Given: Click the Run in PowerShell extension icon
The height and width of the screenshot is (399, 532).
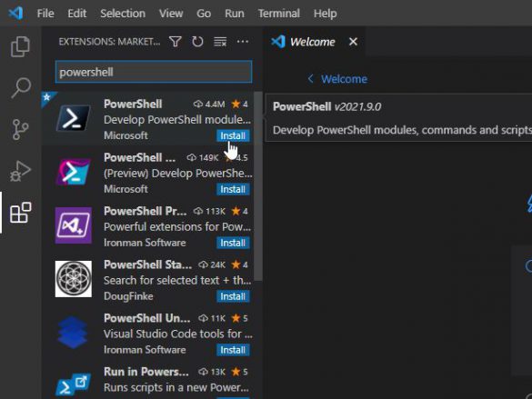Looking at the screenshot, I should (74, 384).
